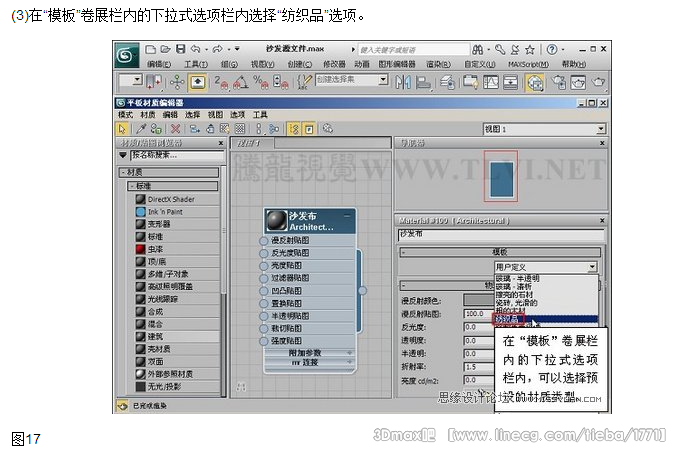Click the 折射率 value field showing 1.5
This screenshot has height=452, width=695.
[479, 367]
